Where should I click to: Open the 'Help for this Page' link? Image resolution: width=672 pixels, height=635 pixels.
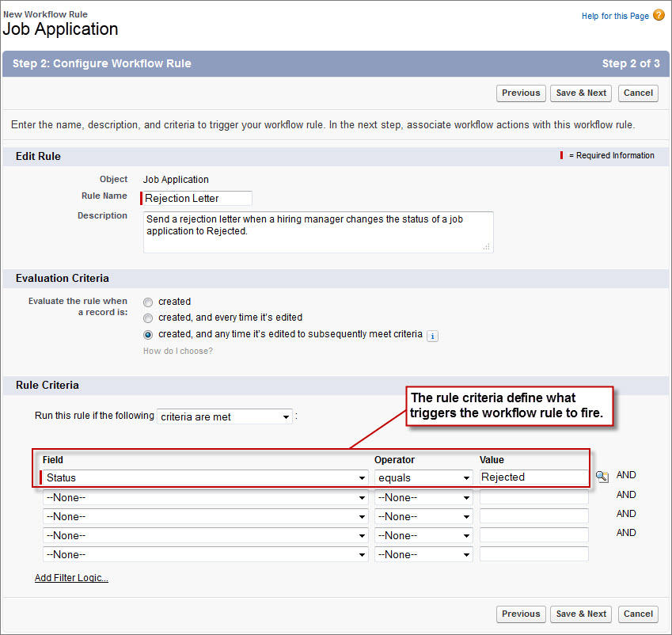[x=615, y=17]
